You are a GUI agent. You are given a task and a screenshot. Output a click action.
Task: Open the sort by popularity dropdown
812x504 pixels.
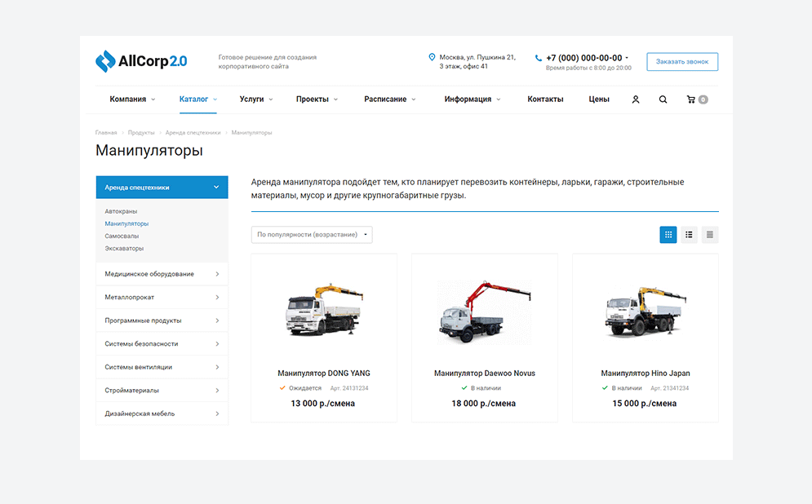pyautogui.click(x=312, y=235)
